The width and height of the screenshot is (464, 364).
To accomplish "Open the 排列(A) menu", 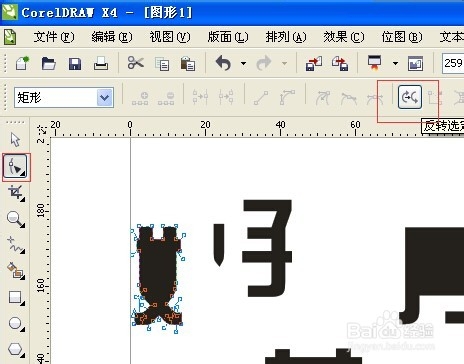I will (x=286, y=37).
